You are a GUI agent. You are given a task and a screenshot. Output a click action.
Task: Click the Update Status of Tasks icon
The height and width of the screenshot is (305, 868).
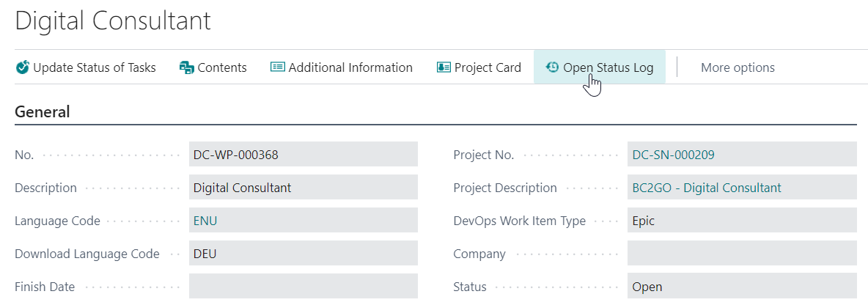click(23, 67)
